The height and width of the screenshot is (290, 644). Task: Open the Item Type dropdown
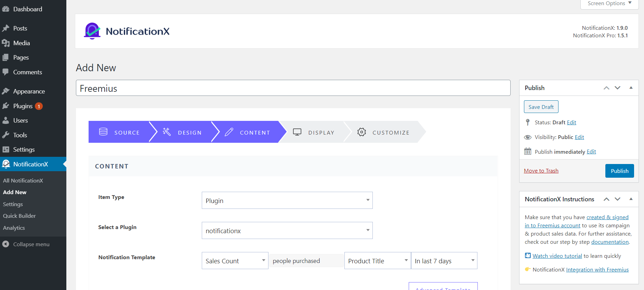(287, 200)
